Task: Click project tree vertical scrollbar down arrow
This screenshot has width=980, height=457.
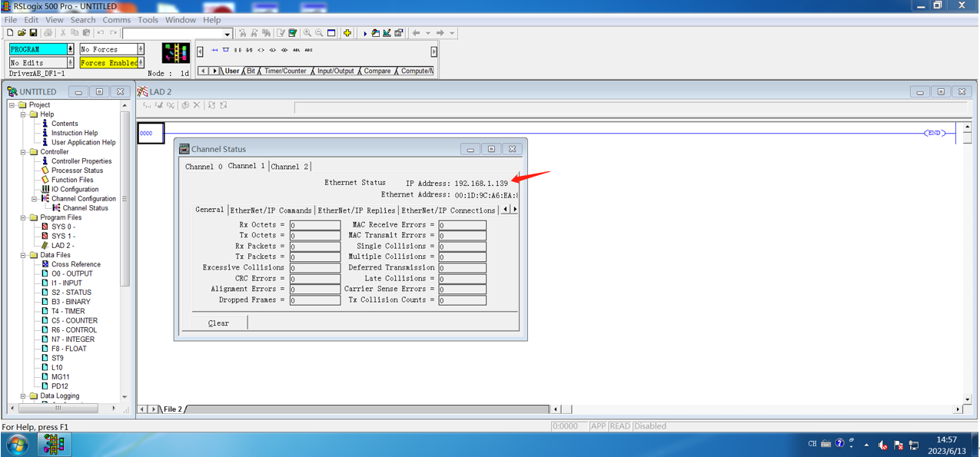Action: point(125,397)
